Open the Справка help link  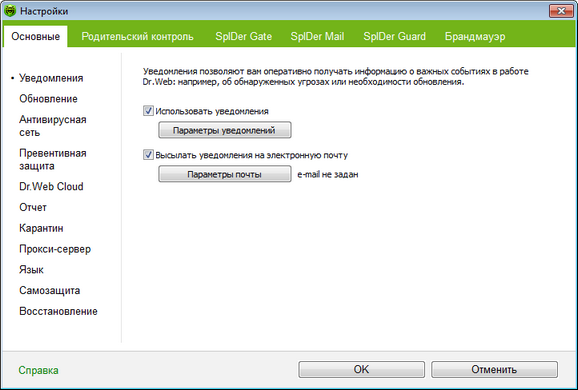click(38, 370)
